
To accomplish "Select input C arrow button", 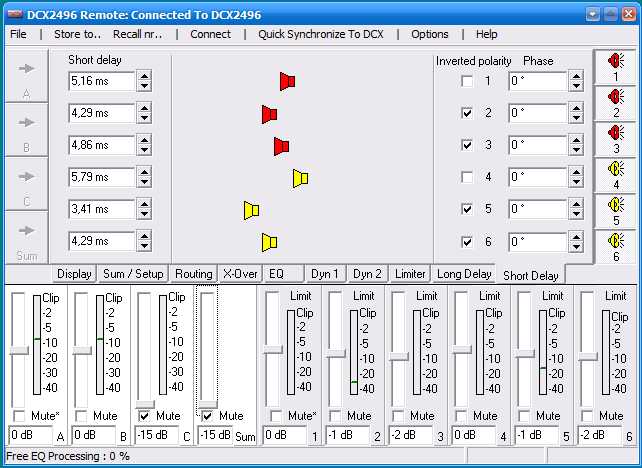I will pyautogui.click(x=27, y=184).
